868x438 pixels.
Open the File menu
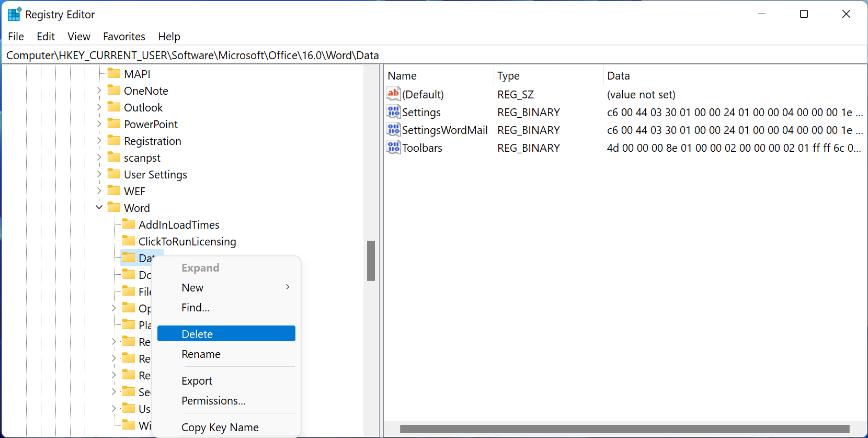coord(16,37)
